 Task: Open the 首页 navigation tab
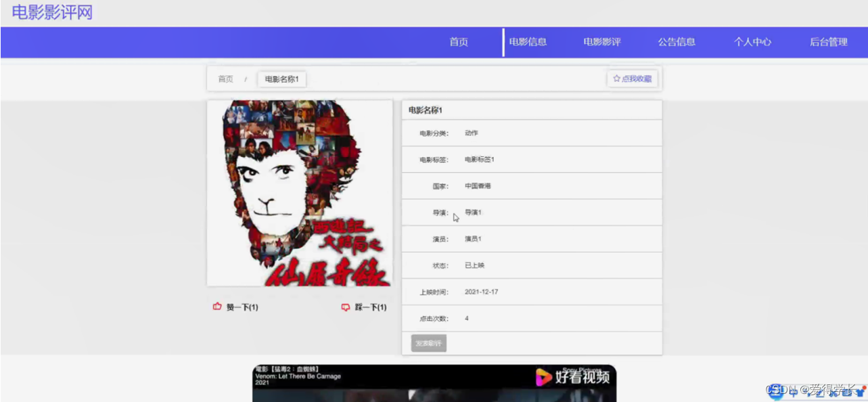click(459, 42)
